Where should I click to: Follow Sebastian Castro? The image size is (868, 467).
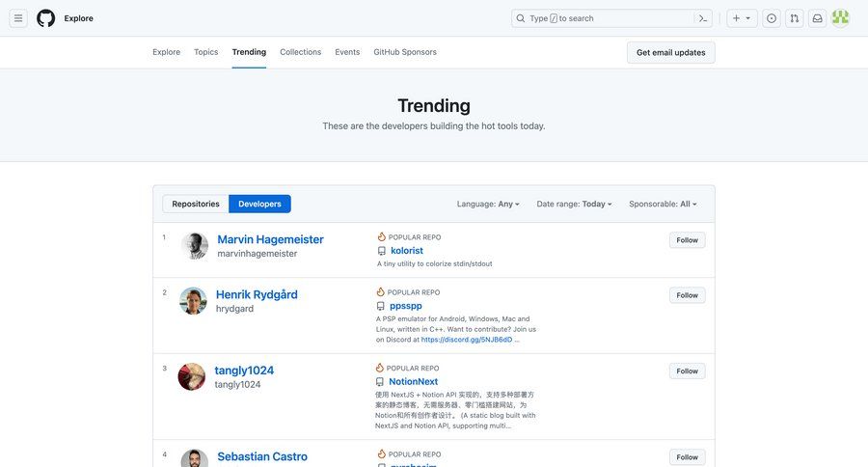[687, 457]
